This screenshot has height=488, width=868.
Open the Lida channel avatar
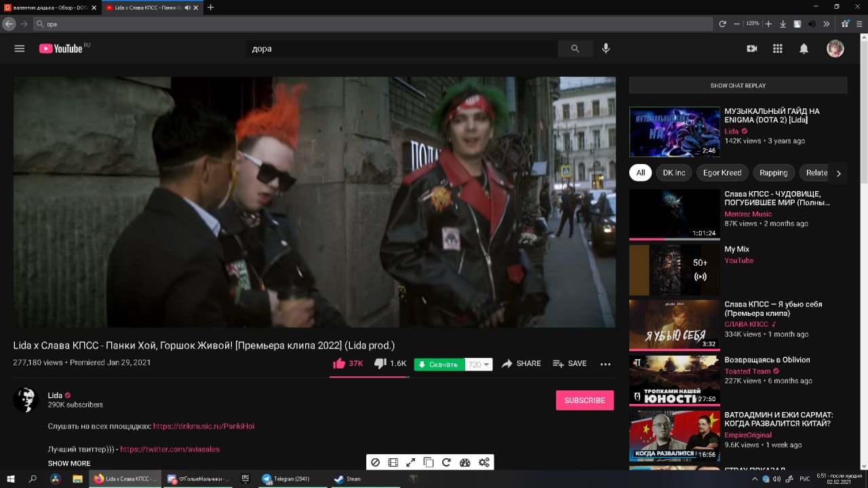point(26,400)
